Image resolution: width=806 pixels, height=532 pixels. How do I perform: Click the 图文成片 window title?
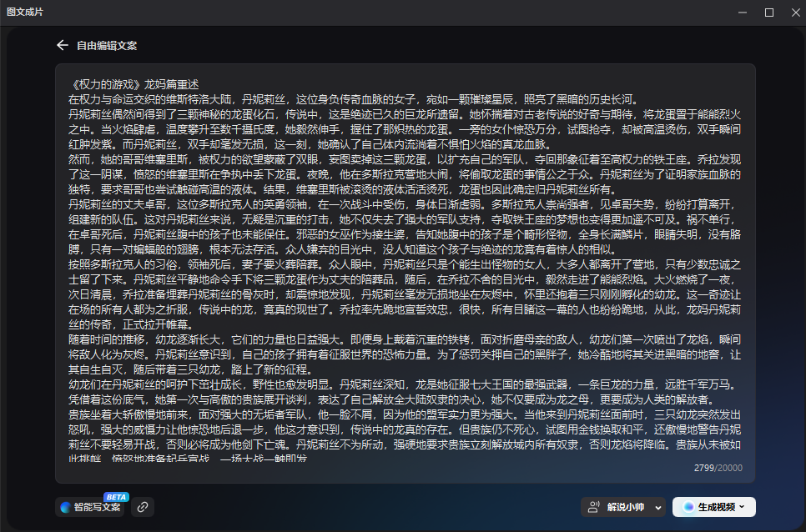click(25, 12)
